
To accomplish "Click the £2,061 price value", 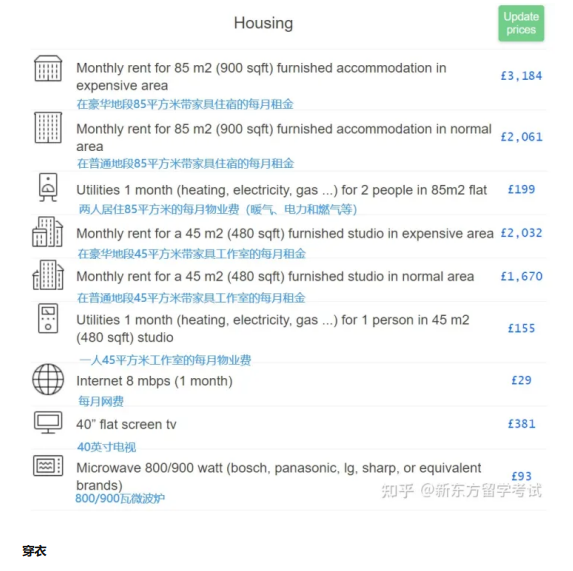I will [x=521, y=137].
